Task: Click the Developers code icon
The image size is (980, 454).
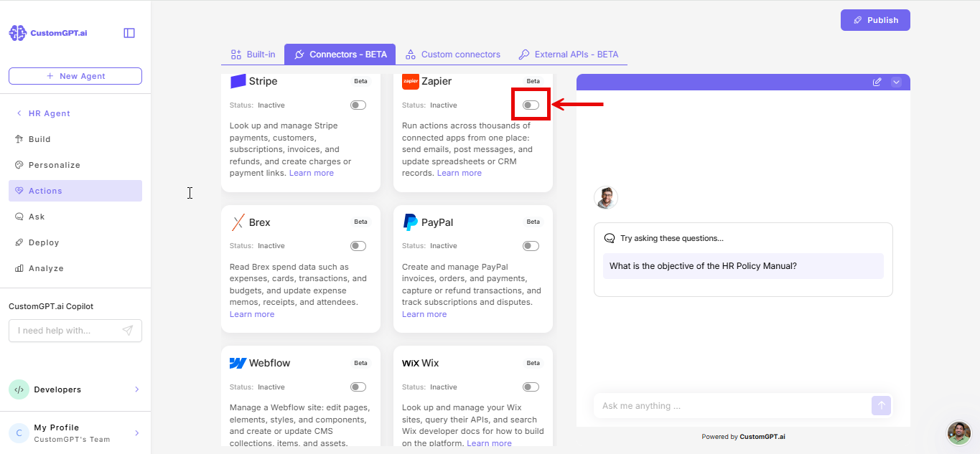Action: [19, 389]
